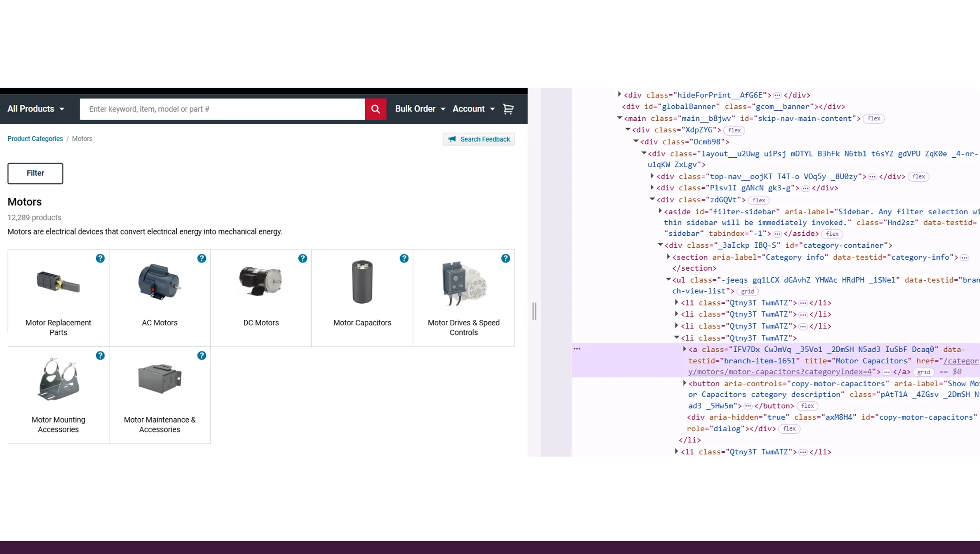The image size is (980, 554).
Task: Navigate to Product Categories breadcrumb link
Action: 35,138
